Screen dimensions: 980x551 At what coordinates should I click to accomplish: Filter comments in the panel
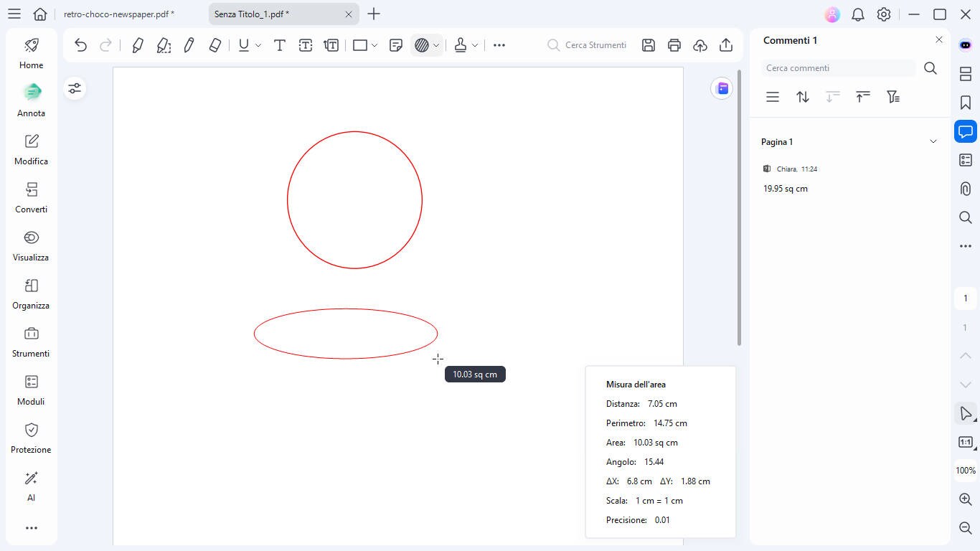click(x=893, y=97)
